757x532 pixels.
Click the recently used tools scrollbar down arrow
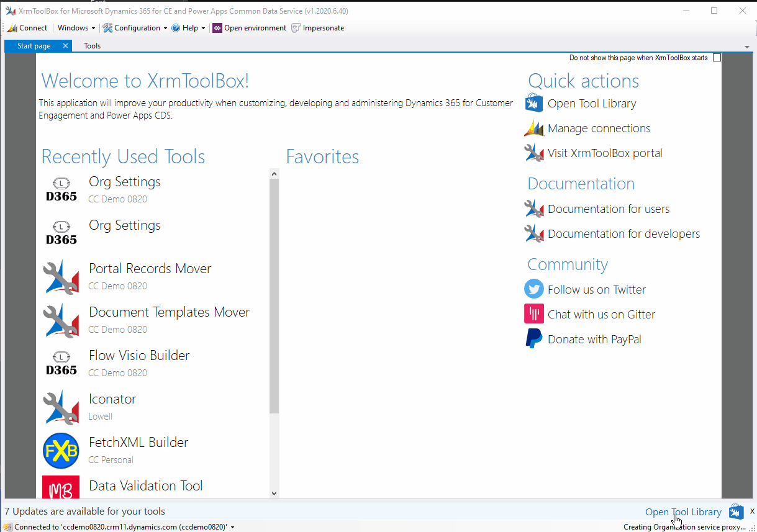tap(274, 494)
